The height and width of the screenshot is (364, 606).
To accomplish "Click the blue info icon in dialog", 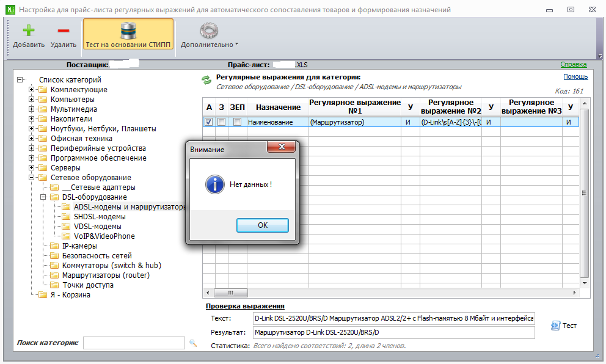I will [x=215, y=184].
